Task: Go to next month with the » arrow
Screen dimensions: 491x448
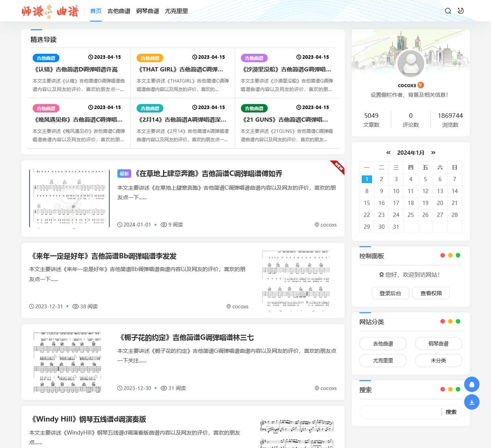Action: pyautogui.click(x=433, y=152)
